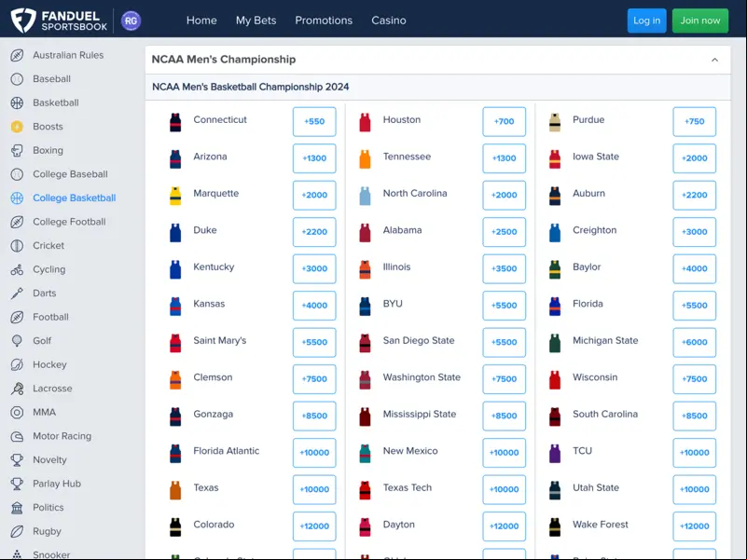Click the Log in button
The height and width of the screenshot is (560, 747).
tap(646, 20)
